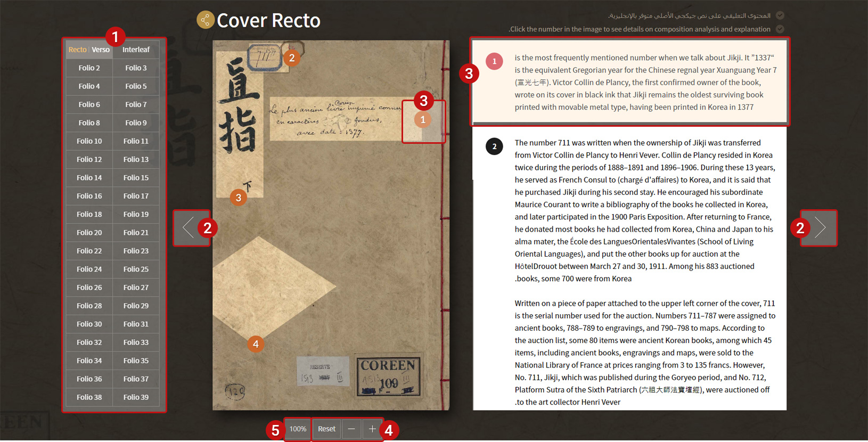Go to the previous page with left arrow

(x=189, y=228)
